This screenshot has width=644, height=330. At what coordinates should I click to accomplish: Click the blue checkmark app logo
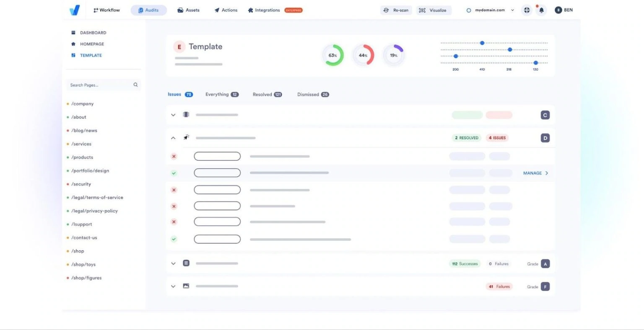coord(75,10)
